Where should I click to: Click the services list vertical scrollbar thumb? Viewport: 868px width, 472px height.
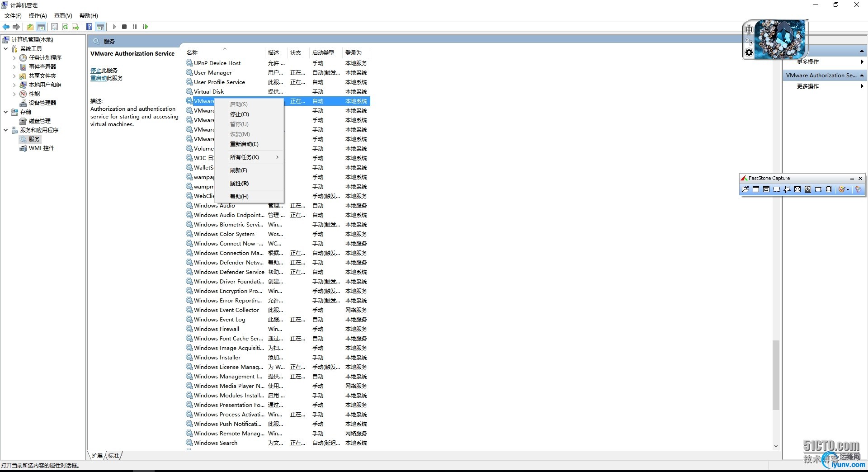(x=776, y=375)
